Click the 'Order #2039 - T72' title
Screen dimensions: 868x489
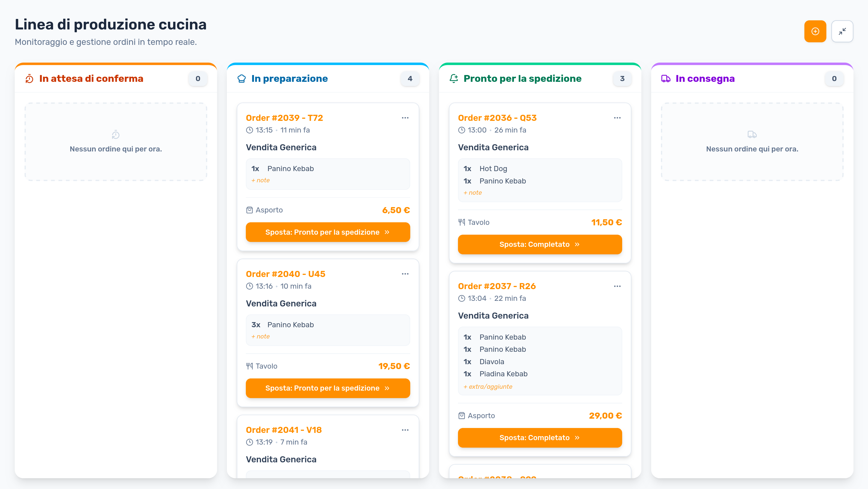(284, 118)
